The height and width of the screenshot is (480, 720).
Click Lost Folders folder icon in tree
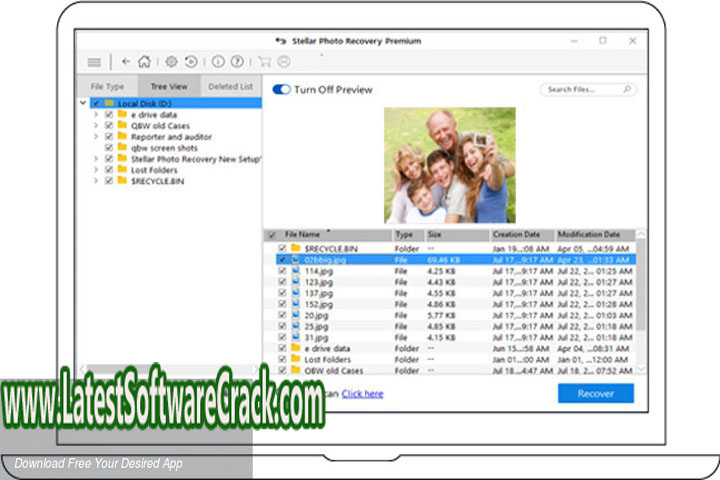coord(122,169)
